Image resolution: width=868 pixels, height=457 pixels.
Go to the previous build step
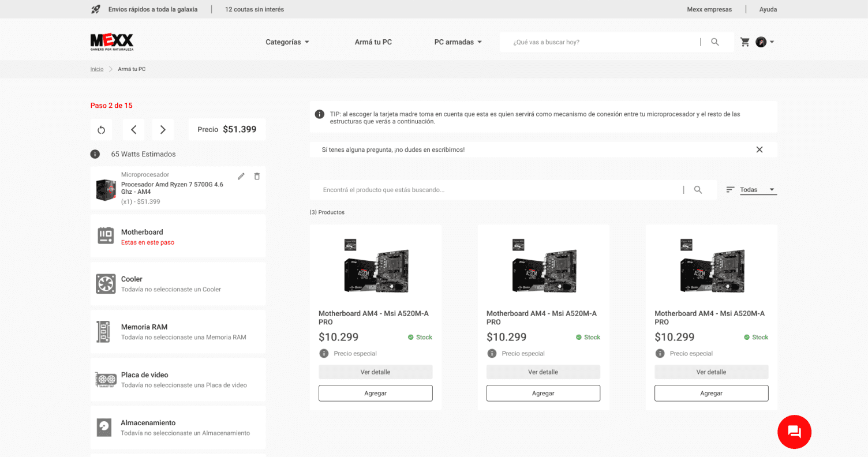tap(133, 130)
